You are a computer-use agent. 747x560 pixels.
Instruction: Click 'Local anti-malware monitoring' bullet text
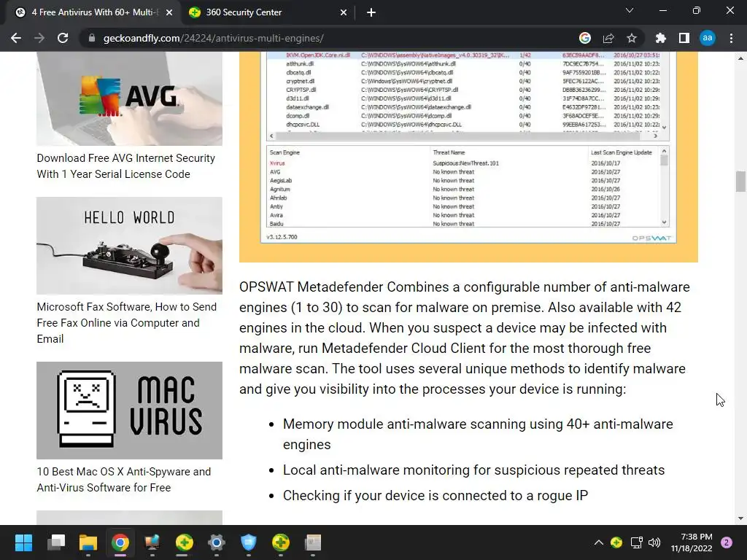coord(473,470)
